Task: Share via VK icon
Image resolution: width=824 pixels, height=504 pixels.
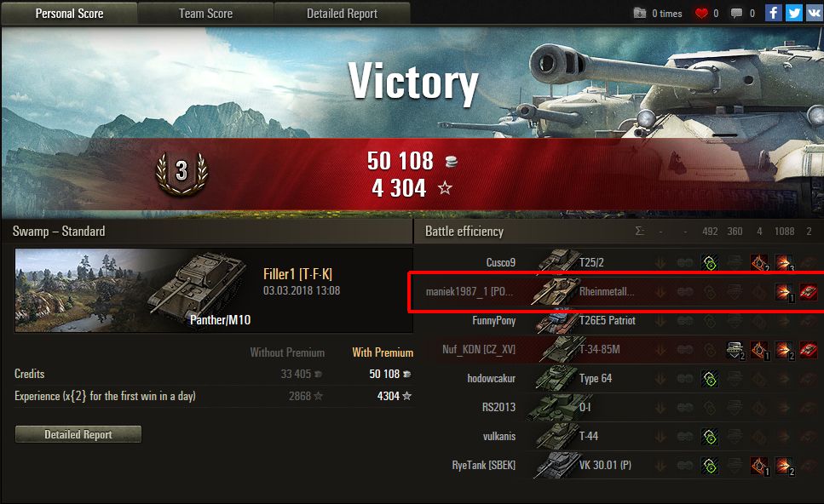Action: click(x=815, y=13)
